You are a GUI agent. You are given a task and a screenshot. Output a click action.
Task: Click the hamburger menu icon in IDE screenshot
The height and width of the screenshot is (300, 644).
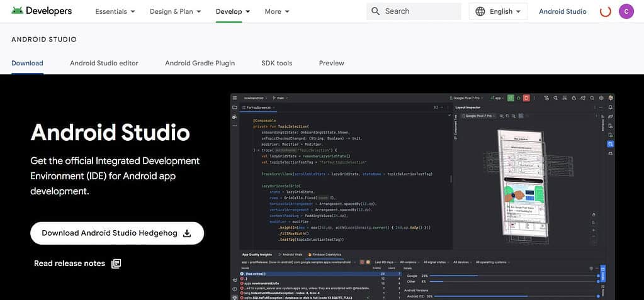[235, 98]
